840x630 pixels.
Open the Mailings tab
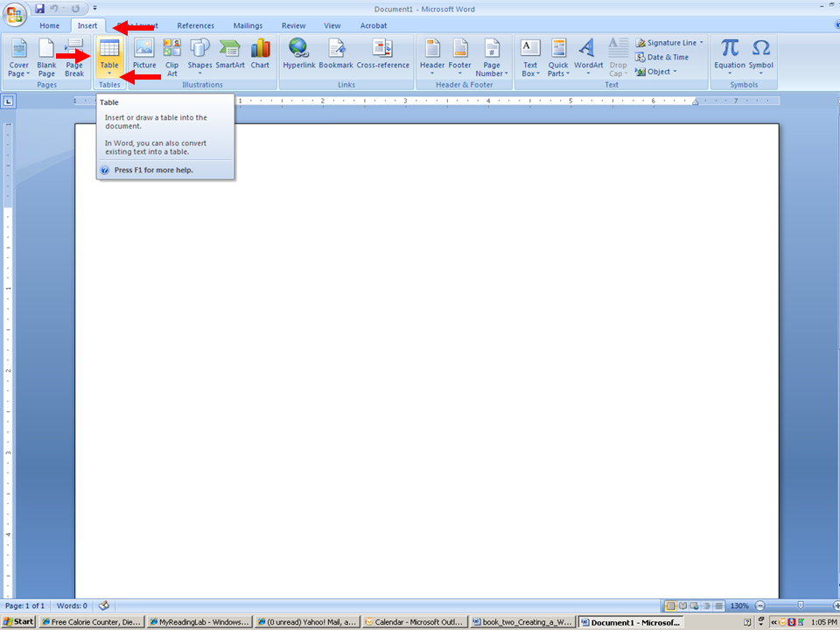coord(248,25)
